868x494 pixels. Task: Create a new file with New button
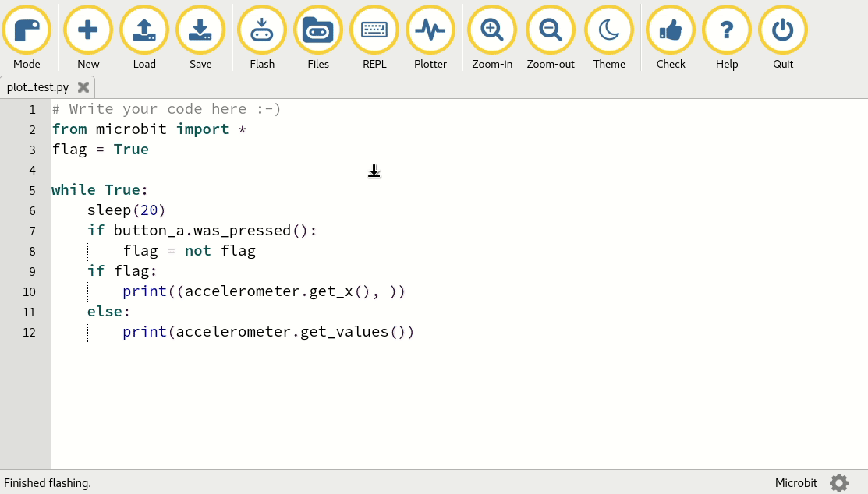click(88, 31)
